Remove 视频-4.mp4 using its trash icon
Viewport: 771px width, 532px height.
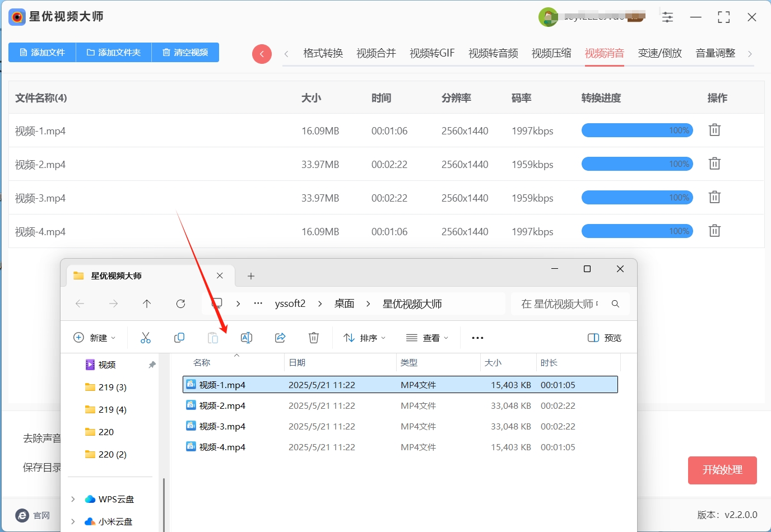pyautogui.click(x=714, y=231)
